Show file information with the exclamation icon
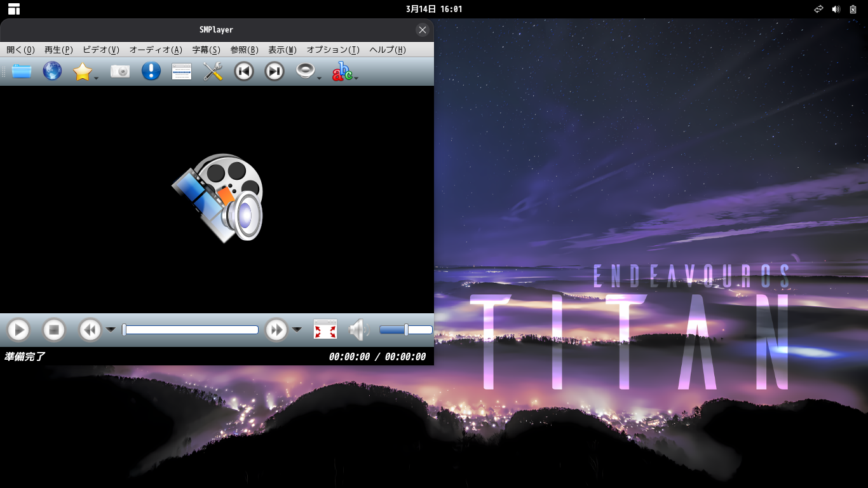Screen dimensions: 868x488 (151, 71)
